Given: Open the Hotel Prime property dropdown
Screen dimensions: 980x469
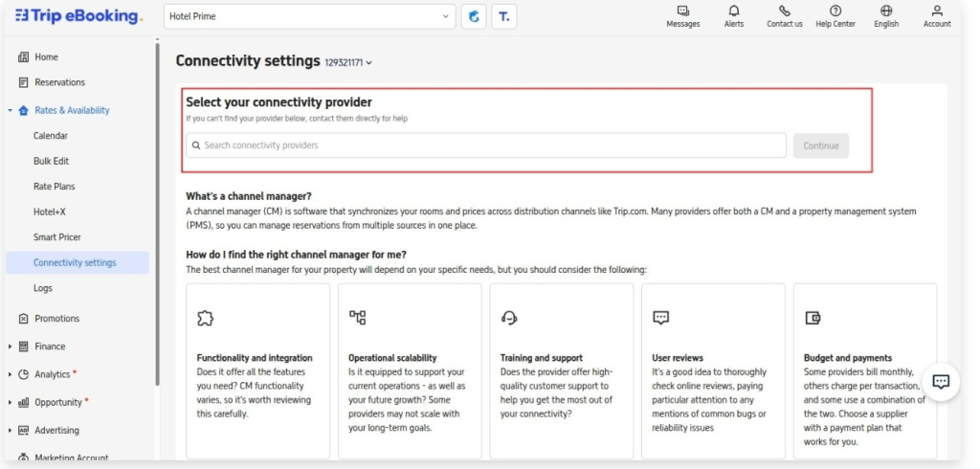Looking at the screenshot, I should point(307,16).
